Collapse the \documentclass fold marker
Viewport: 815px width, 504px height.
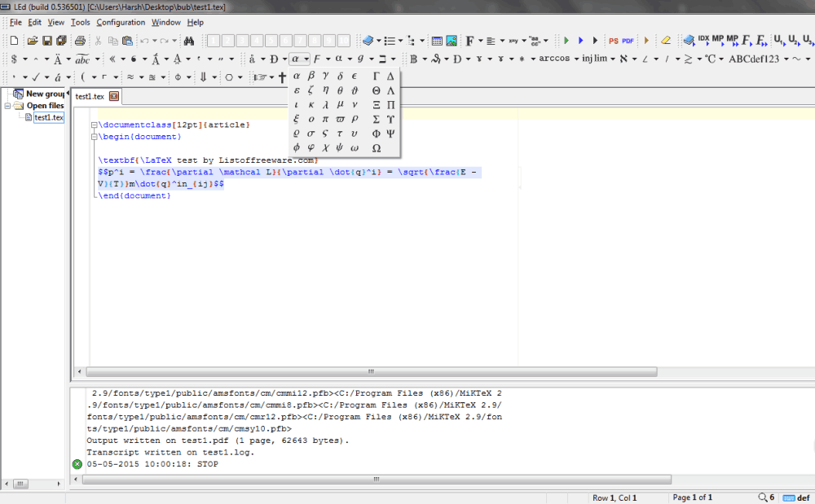tap(94, 125)
